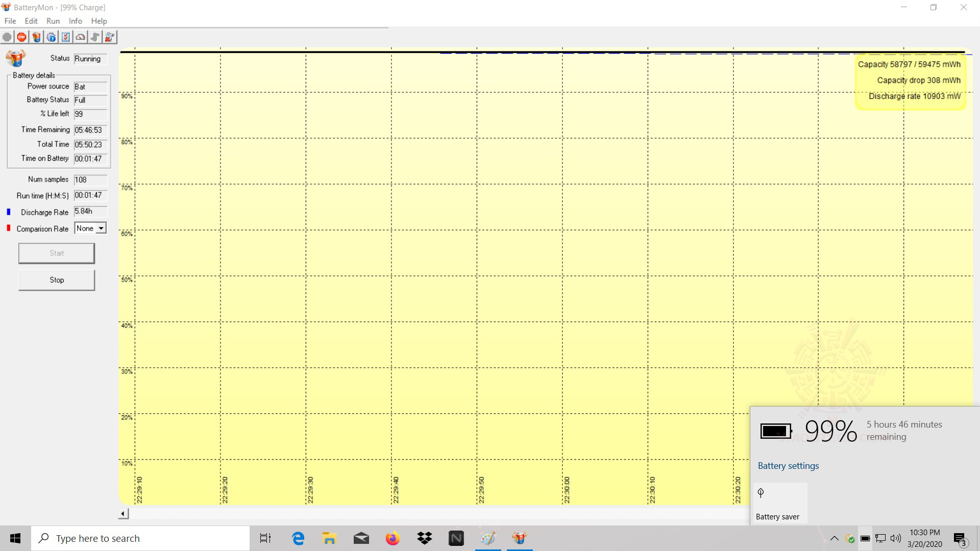Click the clock with red X toolbar icon
The height and width of the screenshot is (551, 980).
click(110, 37)
